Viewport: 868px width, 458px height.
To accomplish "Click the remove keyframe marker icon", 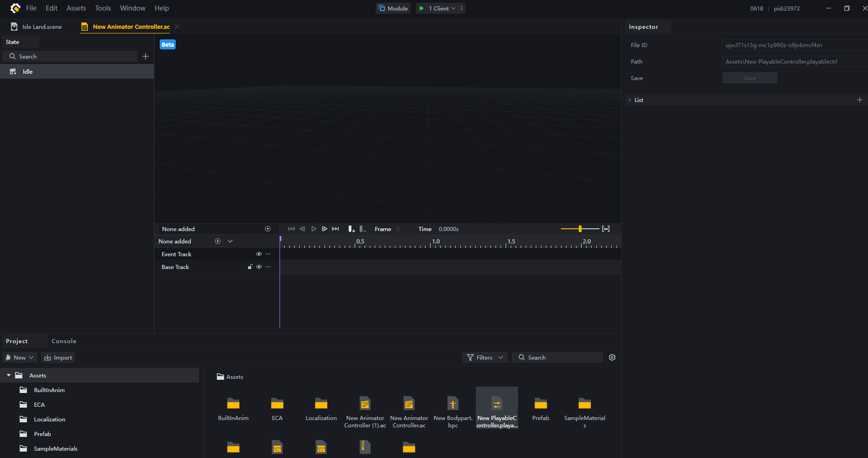I will click(362, 229).
